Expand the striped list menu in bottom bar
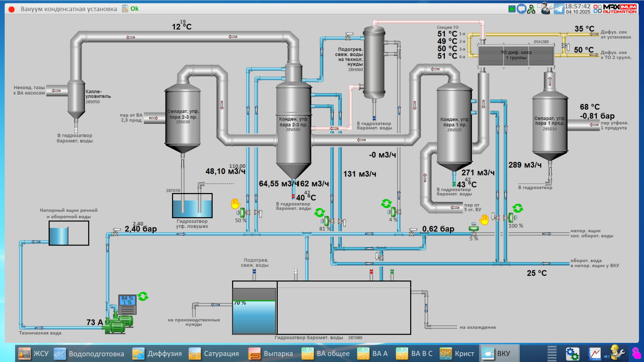This screenshot has height=362, width=644. tap(552, 353)
